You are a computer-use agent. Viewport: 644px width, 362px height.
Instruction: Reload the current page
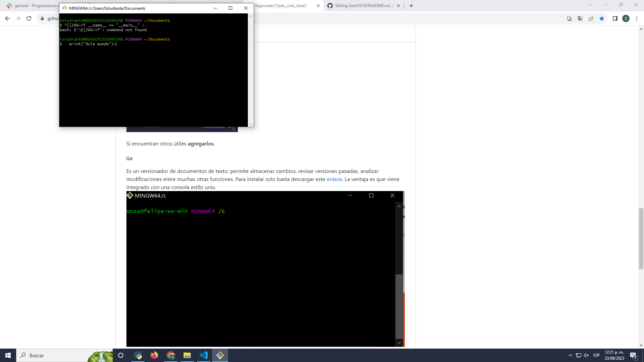pos(29,18)
